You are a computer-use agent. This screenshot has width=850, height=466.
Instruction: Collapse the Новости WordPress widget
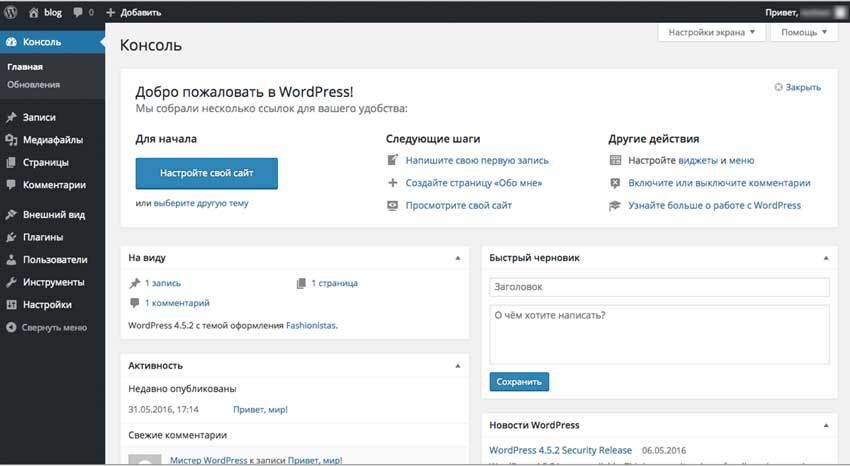point(826,426)
